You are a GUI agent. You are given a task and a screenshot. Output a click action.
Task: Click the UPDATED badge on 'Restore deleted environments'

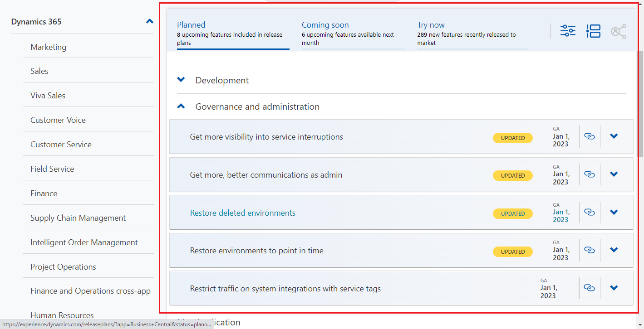point(512,213)
